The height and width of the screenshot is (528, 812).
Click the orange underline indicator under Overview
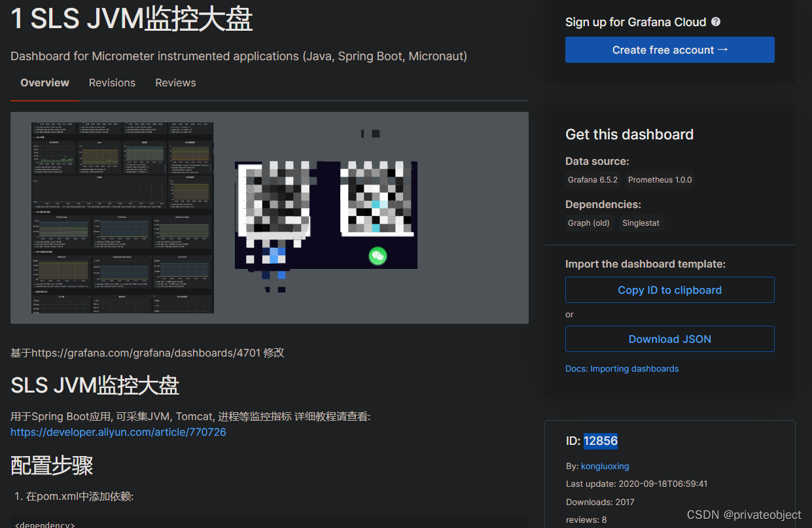44,100
